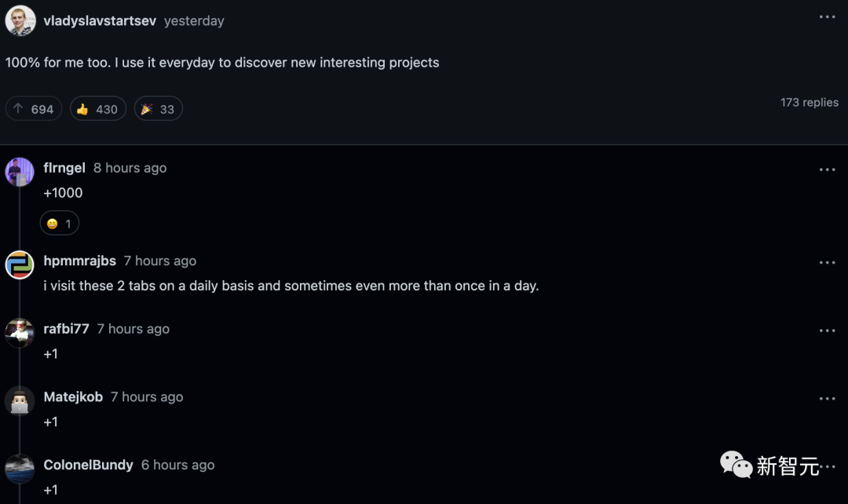The height and width of the screenshot is (504, 848).
Task: Click hpmmrajbs's profile avatar
Action: 20,265
